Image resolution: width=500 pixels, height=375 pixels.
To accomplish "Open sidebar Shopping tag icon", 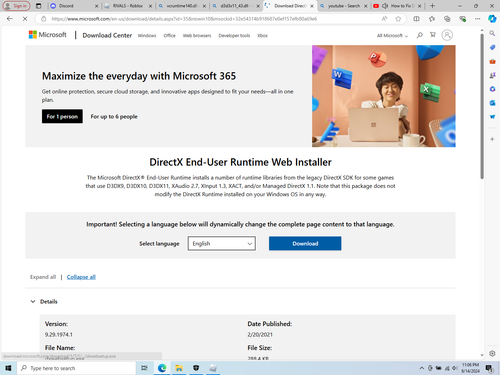I will click(492, 47).
